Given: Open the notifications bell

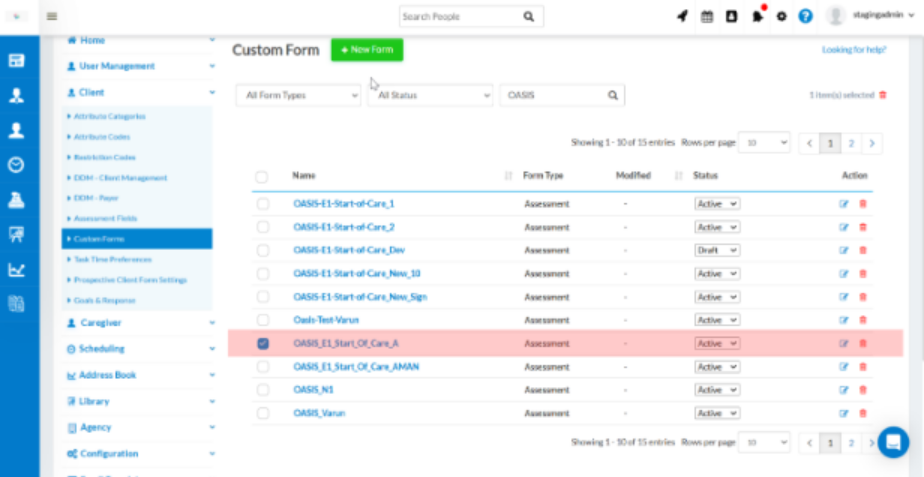Looking at the screenshot, I should tap(757, 17).
